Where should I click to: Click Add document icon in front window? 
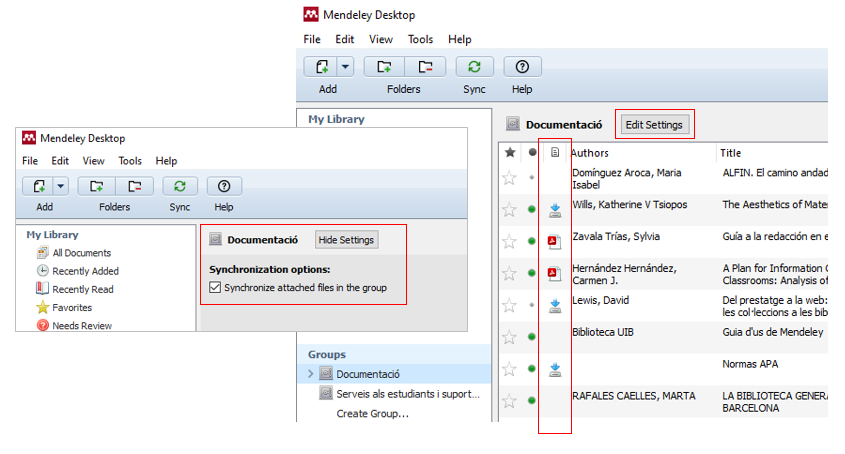[x=39, y=186]
